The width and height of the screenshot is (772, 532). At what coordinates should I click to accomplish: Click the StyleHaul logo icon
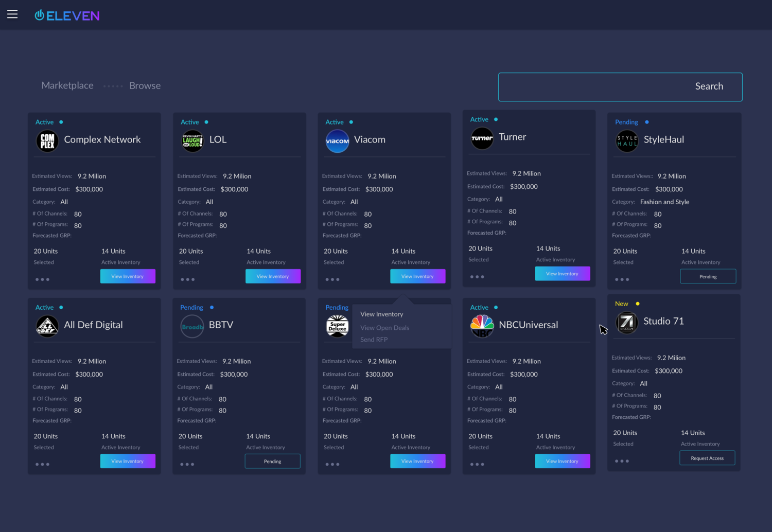click(627, 140)
